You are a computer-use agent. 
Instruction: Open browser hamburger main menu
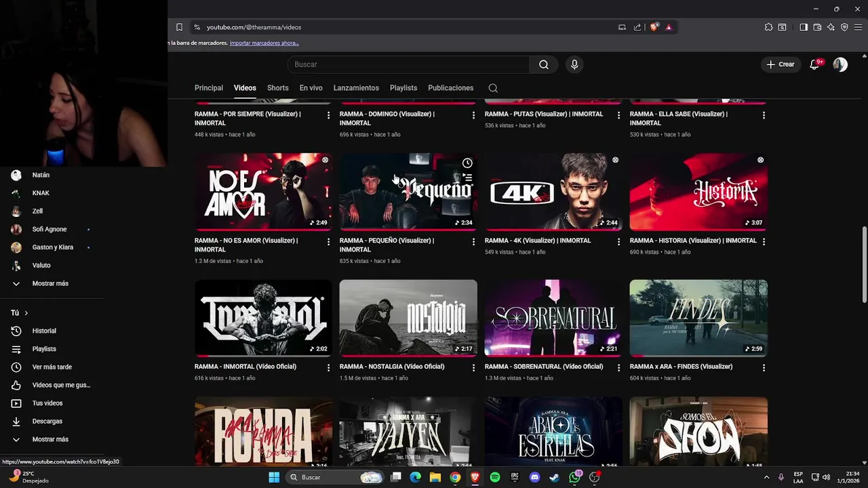[x=858, y=27]
